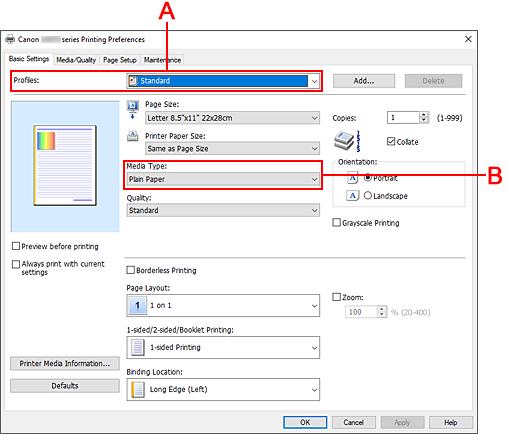Open the Profiles dropdown list

coord(223,81)
